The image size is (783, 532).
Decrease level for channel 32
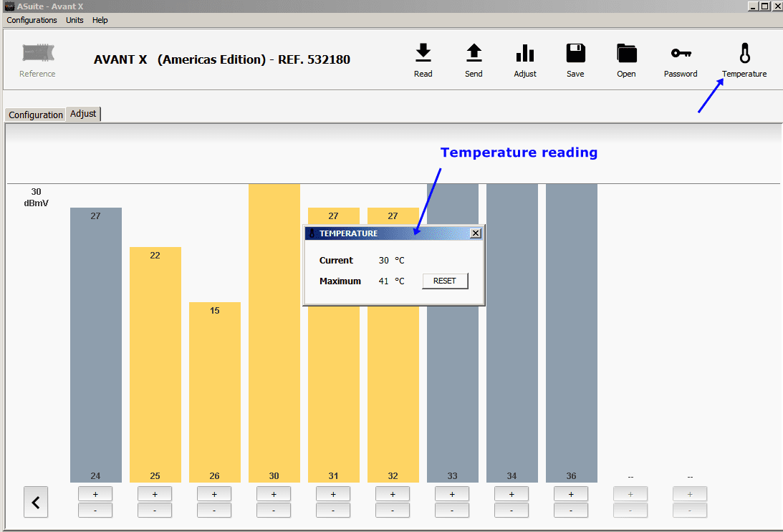tap(393, 511)
